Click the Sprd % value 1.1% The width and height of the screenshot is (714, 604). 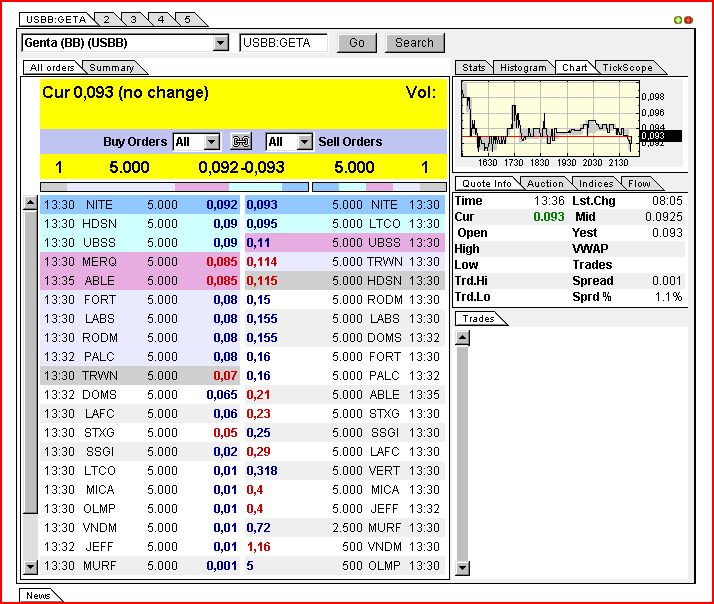(668, 297)
